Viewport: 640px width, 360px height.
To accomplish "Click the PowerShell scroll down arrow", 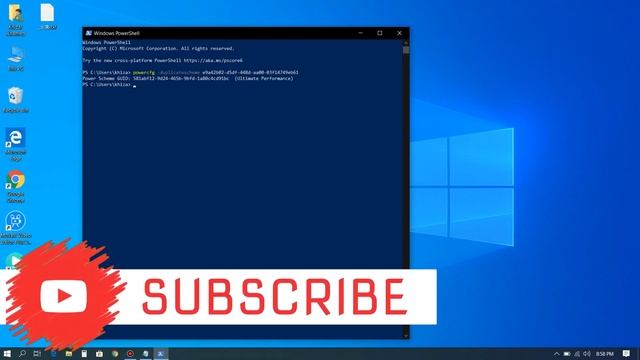I will [x=406, y=336].
